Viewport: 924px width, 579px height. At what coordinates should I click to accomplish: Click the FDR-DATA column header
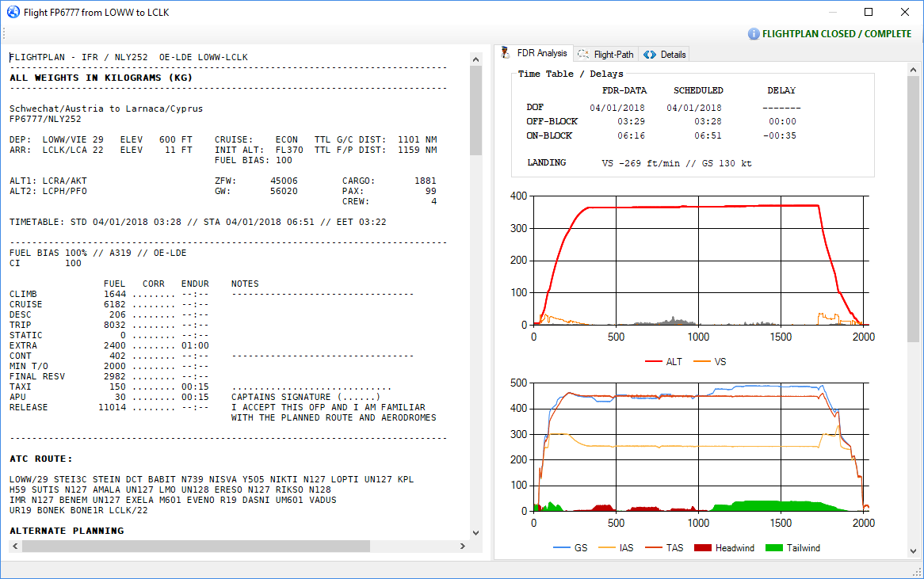click(624, 91)
